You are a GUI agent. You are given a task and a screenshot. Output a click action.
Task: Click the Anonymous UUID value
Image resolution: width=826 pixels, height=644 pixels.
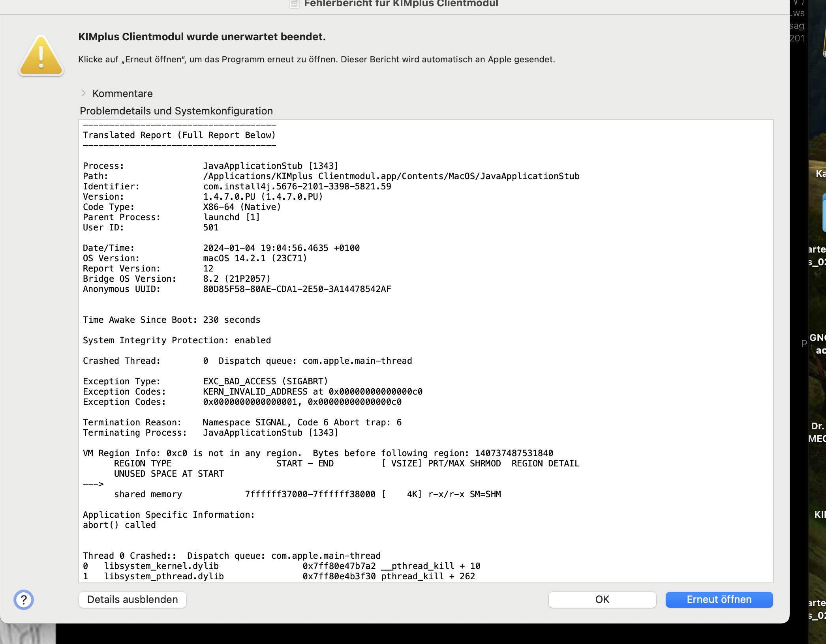point(297,289)
